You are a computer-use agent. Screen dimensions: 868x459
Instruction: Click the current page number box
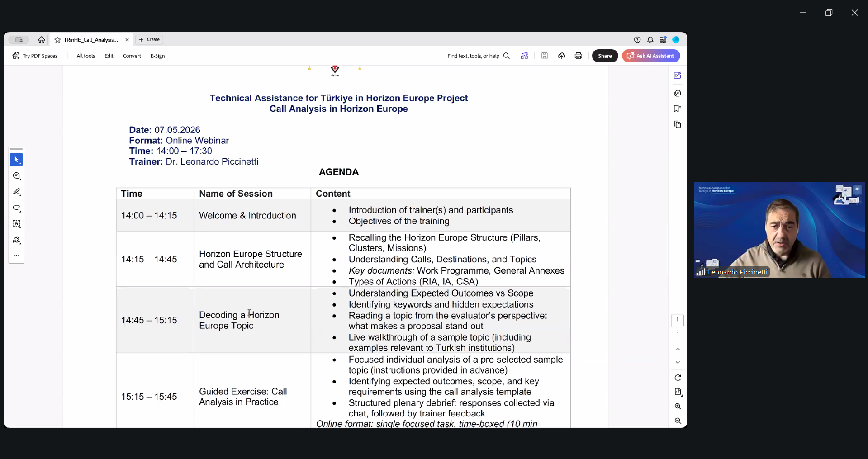point(678,320)
